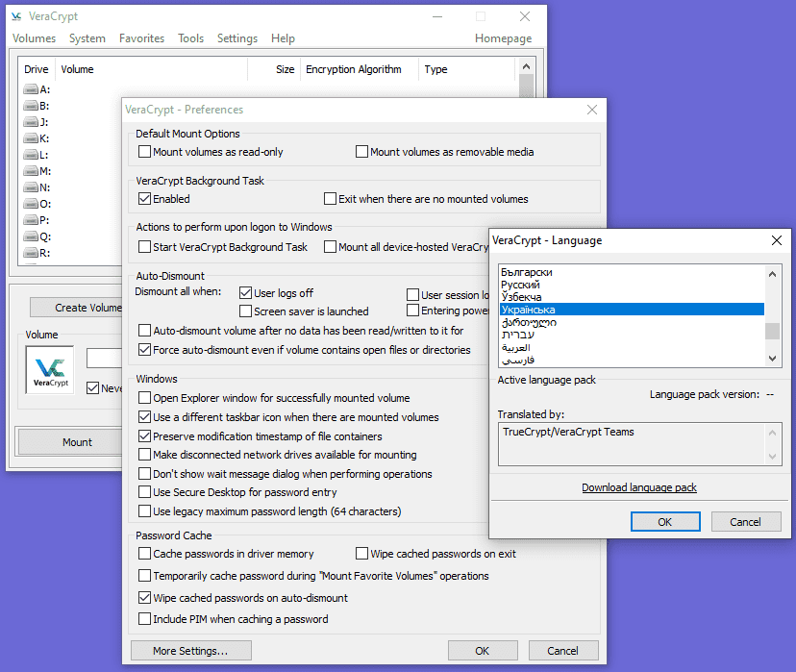
Task: Click the VeraCrypt logo in Volume section
Action: [50, 370]
